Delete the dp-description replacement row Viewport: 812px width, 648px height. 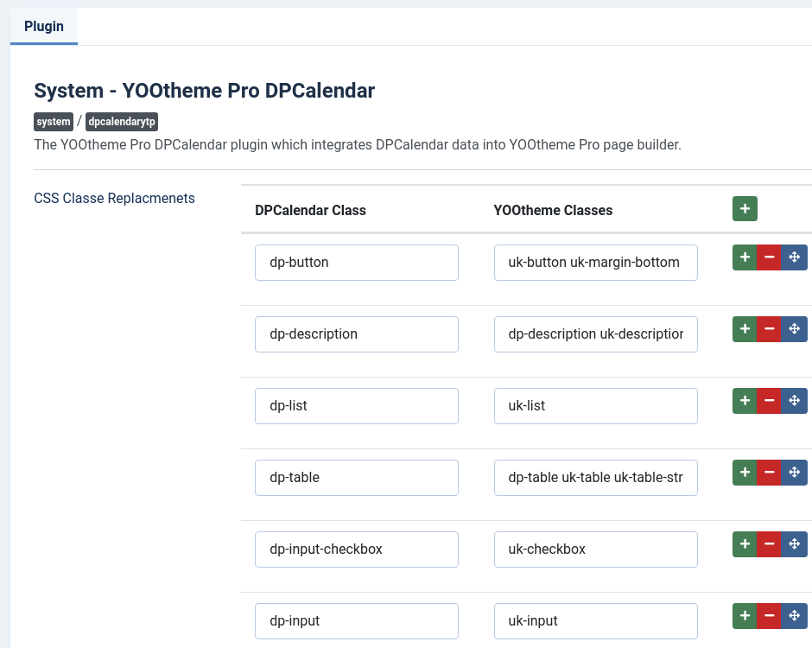tap(769, 328)
